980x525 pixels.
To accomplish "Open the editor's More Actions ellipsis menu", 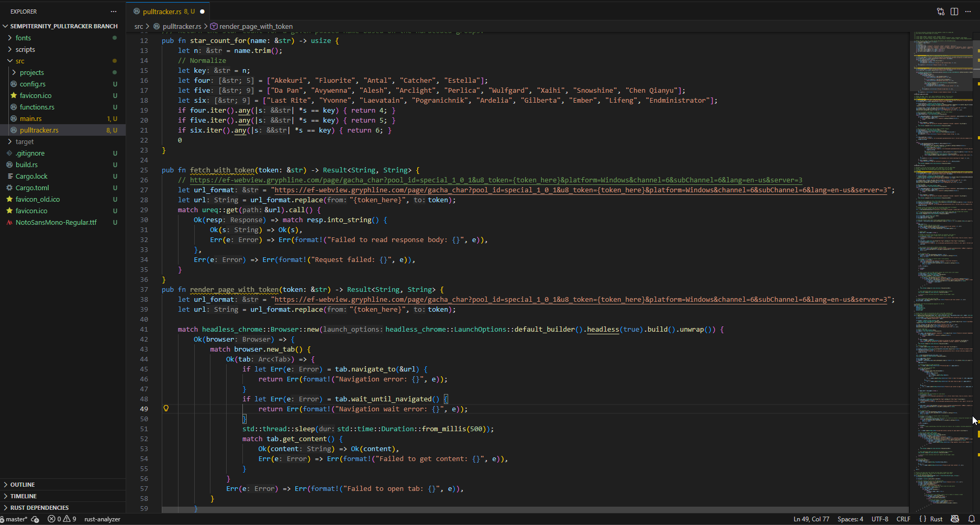I will click(x=968, y=12).
